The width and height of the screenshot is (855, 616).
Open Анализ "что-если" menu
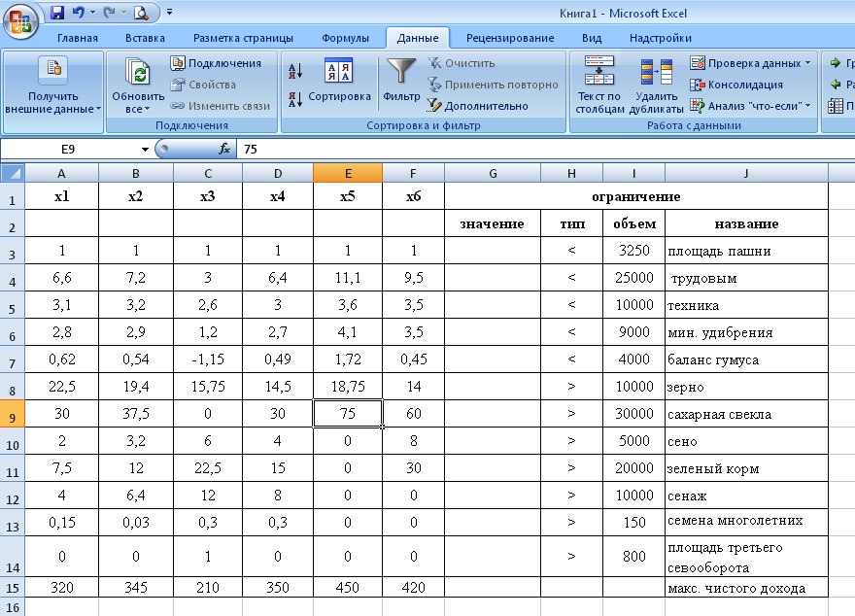pyautogui.click(x=751, y=106)
